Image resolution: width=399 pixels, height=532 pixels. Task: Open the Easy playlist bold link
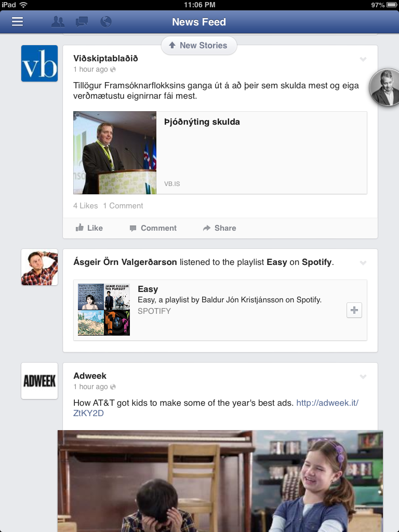tap(277, 262)
